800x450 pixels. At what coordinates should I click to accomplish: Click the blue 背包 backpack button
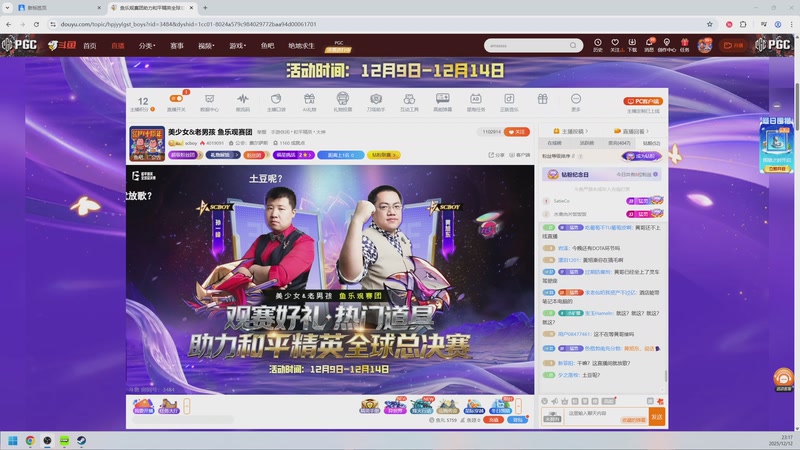517,420
